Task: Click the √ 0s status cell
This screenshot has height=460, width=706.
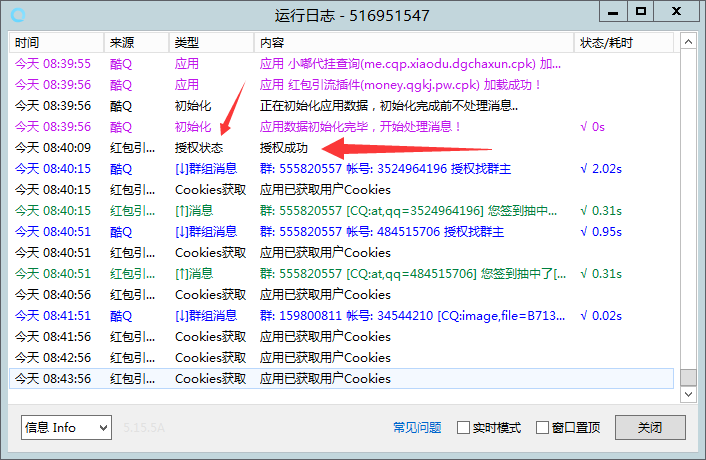Action: (x=593, y=127)
